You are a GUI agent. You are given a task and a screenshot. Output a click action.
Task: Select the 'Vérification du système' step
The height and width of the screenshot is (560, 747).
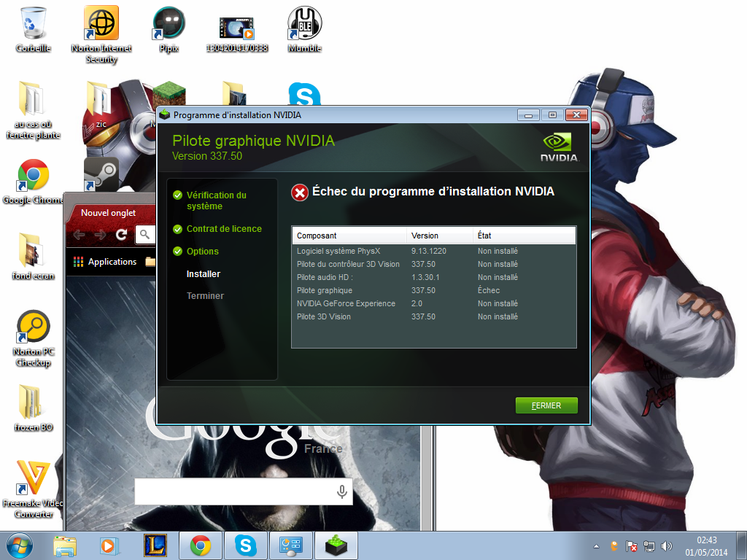[x=216, y=201]
